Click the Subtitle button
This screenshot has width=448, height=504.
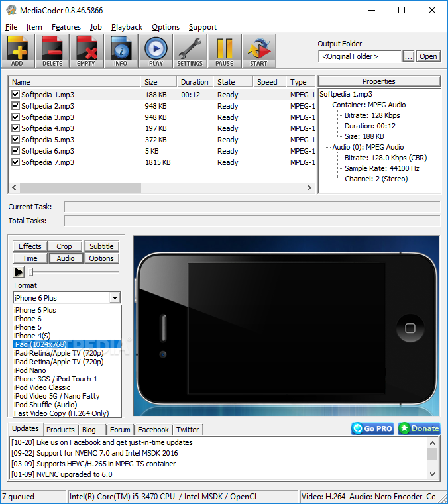pos(101,246)
